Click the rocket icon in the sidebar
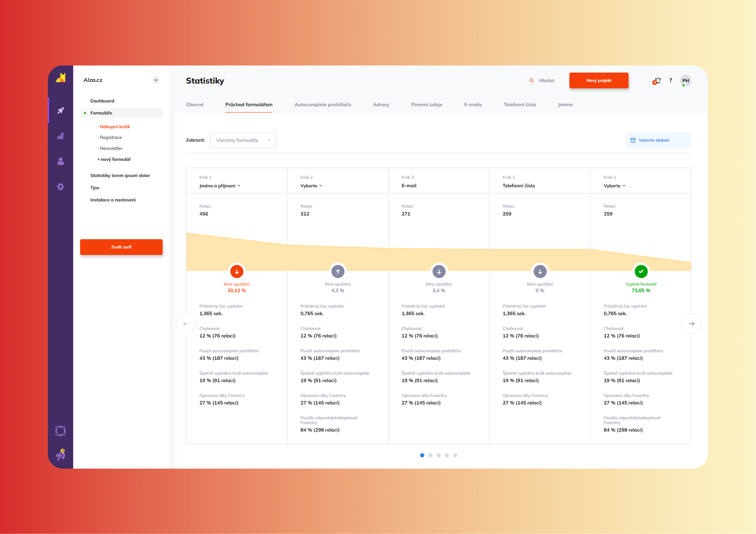Screen dimensions: 756x534 61,110
